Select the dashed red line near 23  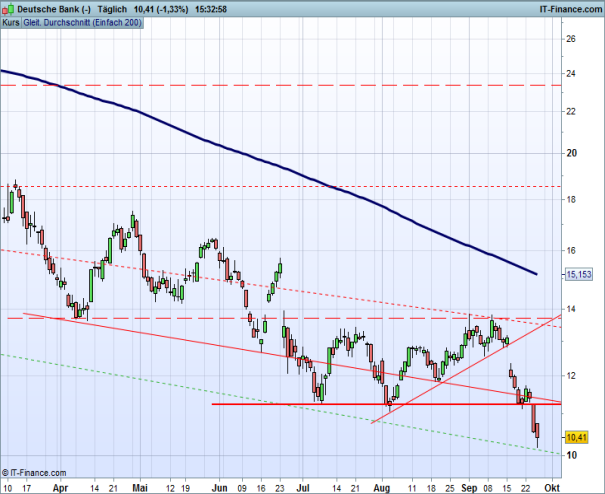coord(300,86)
